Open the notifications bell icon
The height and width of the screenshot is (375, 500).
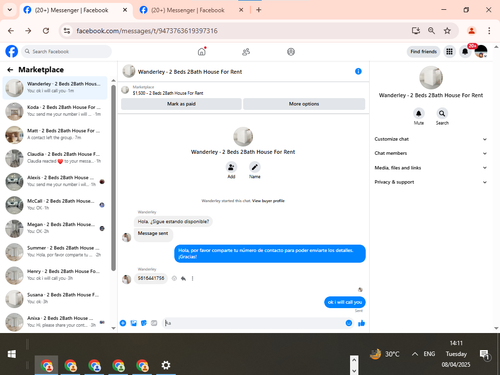pos(465,51)
